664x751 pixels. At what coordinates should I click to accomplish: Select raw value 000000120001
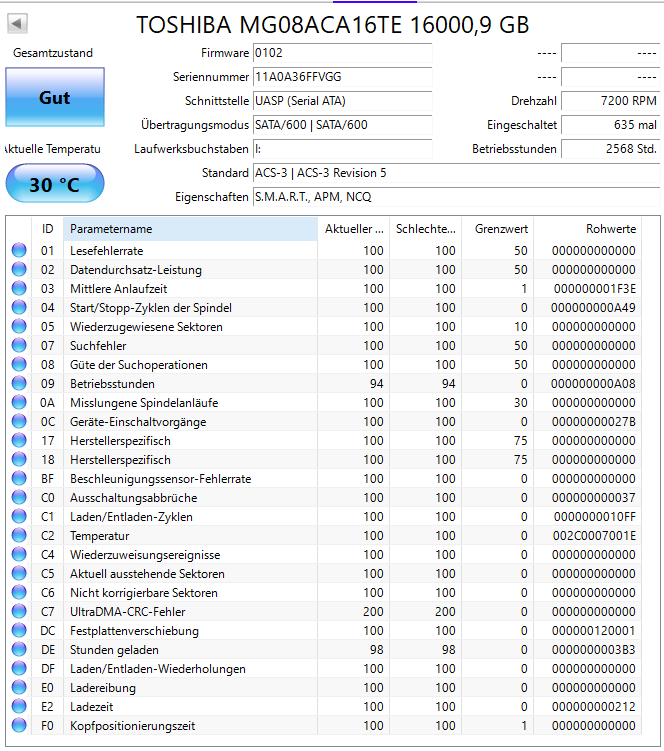[x=594, y=631]
